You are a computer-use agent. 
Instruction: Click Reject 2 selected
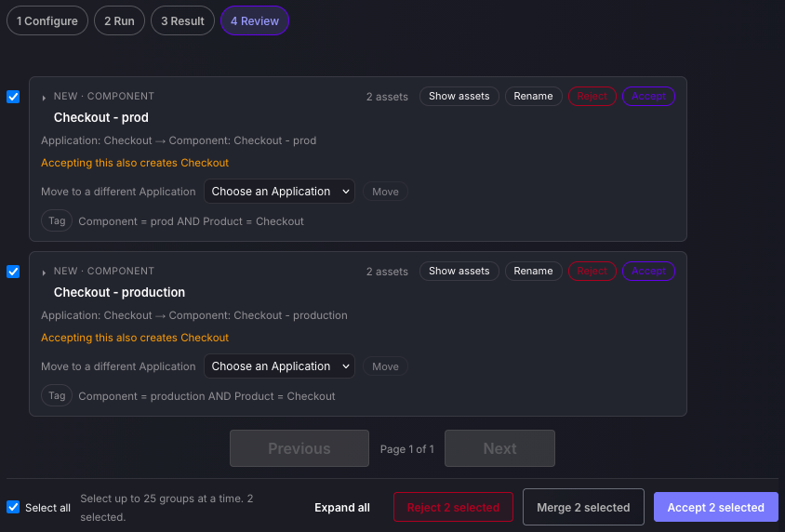click(x=453, y=507)
